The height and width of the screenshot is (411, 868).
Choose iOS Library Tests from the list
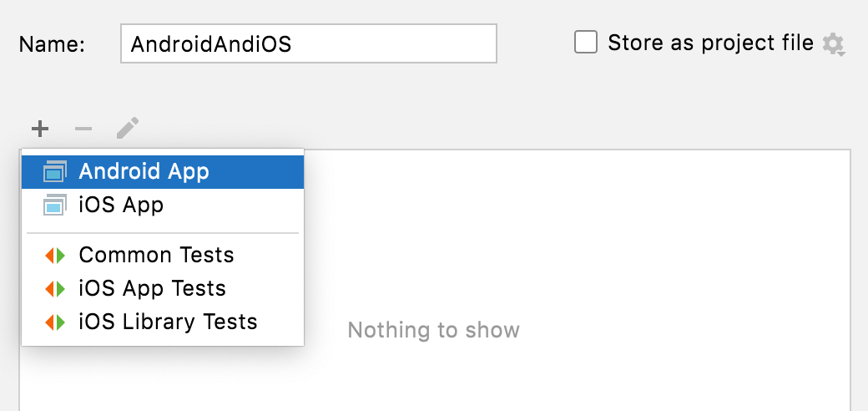(x=168, y=322)
